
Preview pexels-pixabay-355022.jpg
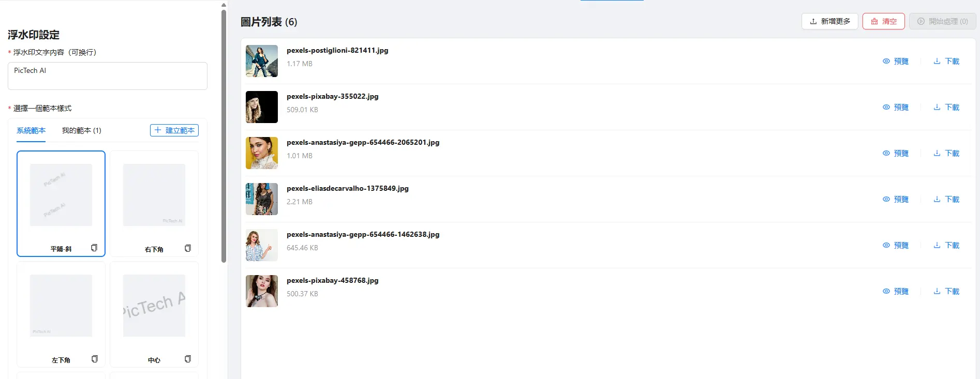tap(896, 107)
